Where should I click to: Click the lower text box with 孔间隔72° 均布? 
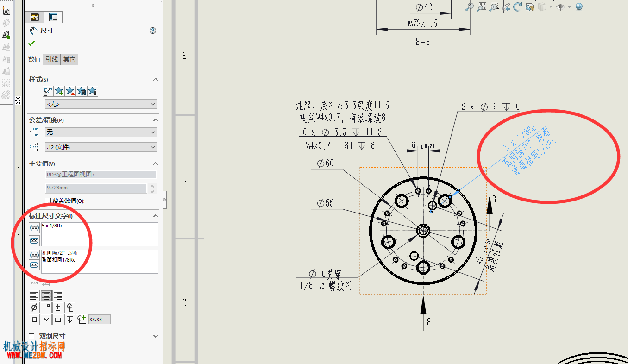click(x=100, y=262)
